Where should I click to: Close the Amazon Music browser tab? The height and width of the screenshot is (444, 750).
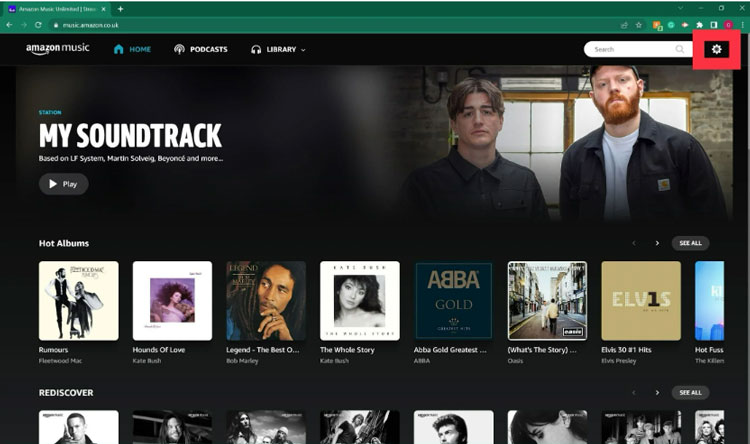point(103,9)
